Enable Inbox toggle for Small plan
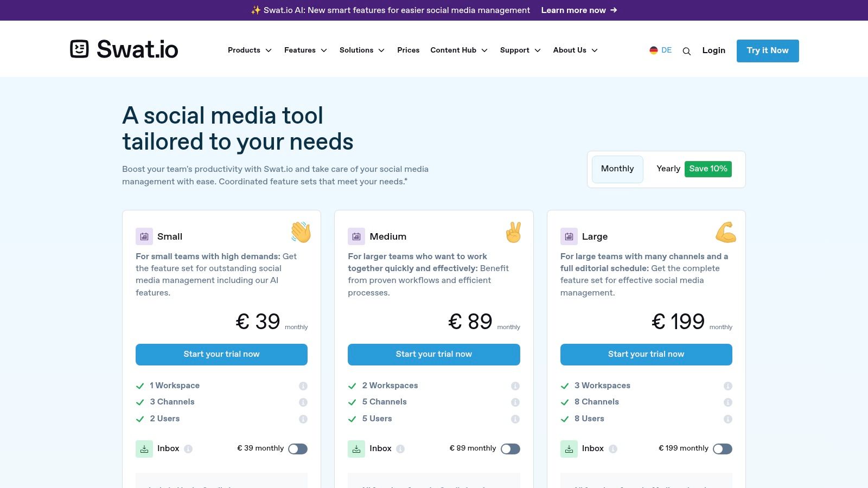The height and width of the screenshot is (488, 868). (x=298, y=449)
